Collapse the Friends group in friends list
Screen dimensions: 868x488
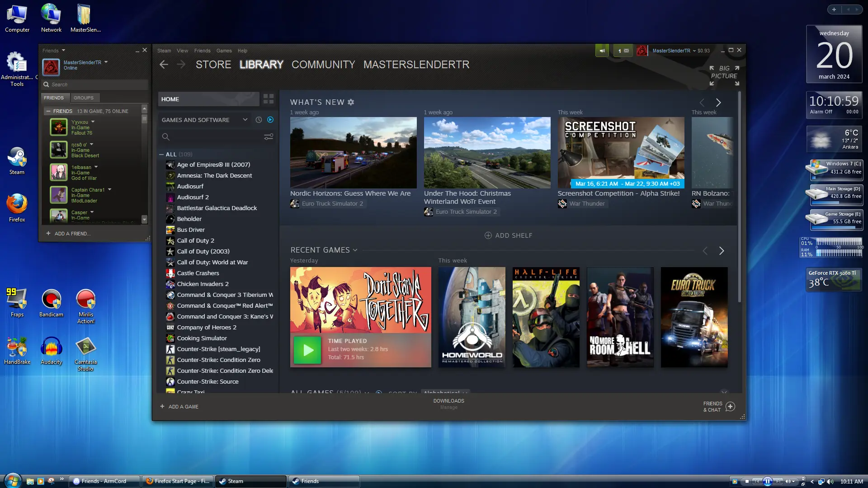[x=48, y=111]
